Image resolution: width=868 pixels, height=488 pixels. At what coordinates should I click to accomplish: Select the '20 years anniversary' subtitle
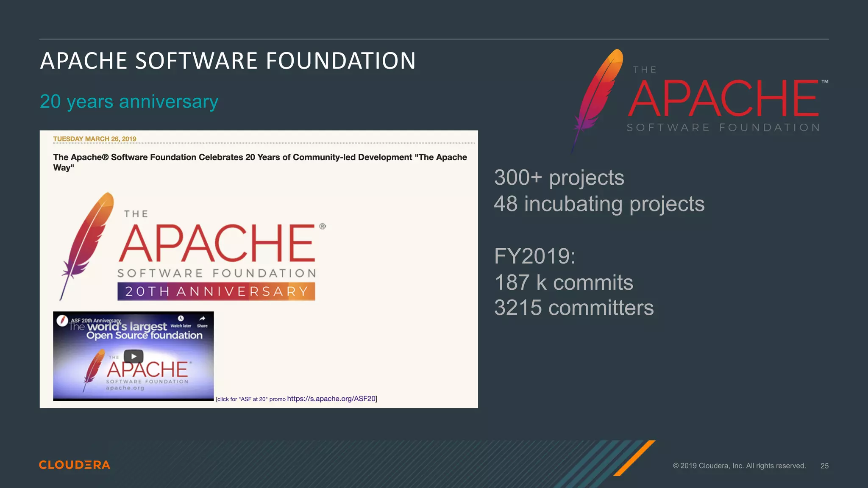(x=129, y=102)
